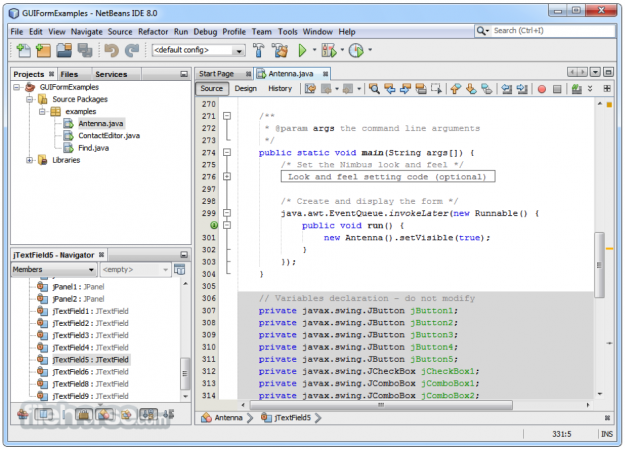Open the Members dropdown in Navigator
Viewport: 625px width, 450px height.
(x=53, y=270)
